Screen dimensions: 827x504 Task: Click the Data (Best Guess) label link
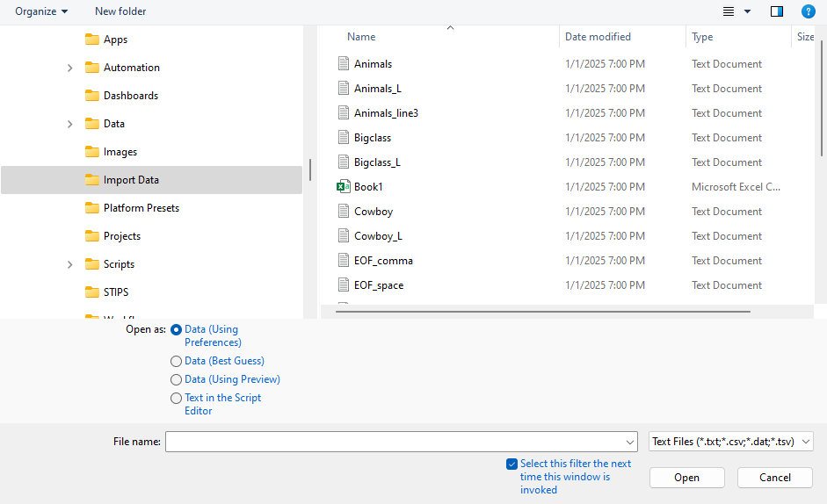click(224, 361)
